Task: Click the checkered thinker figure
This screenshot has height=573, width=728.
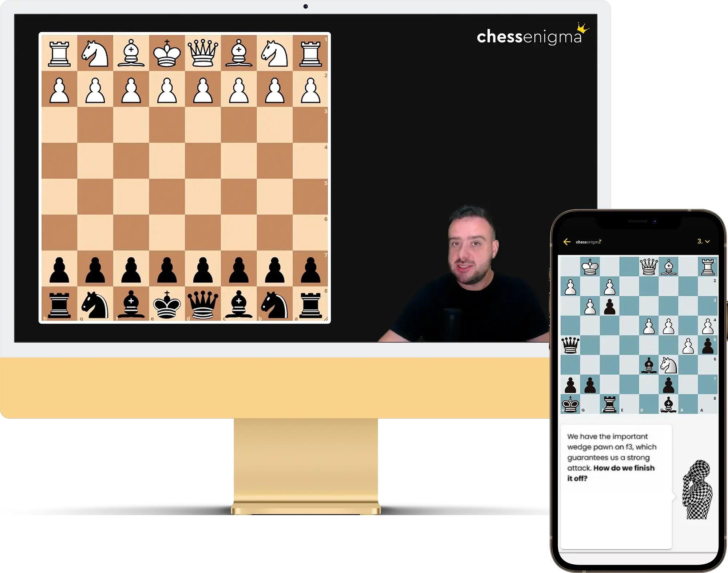Action: pyautogui.click(x=697, y=489)
